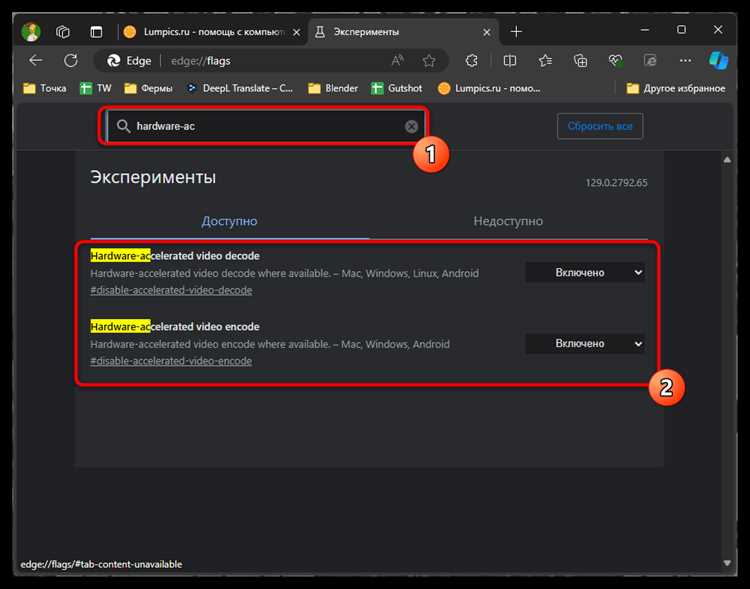The image size is (750, 589).
Task: Reload the page with the refresh icon
Action: pos(71,60)
